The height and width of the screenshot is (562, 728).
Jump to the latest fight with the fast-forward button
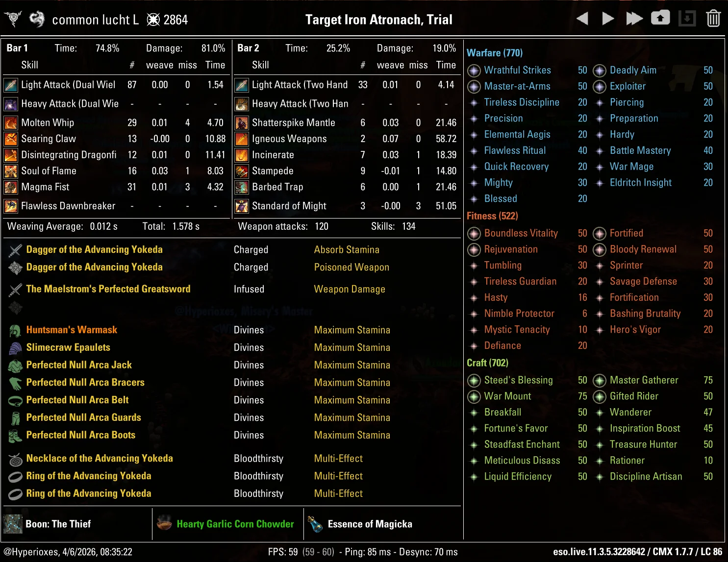(x=634, y=18)
